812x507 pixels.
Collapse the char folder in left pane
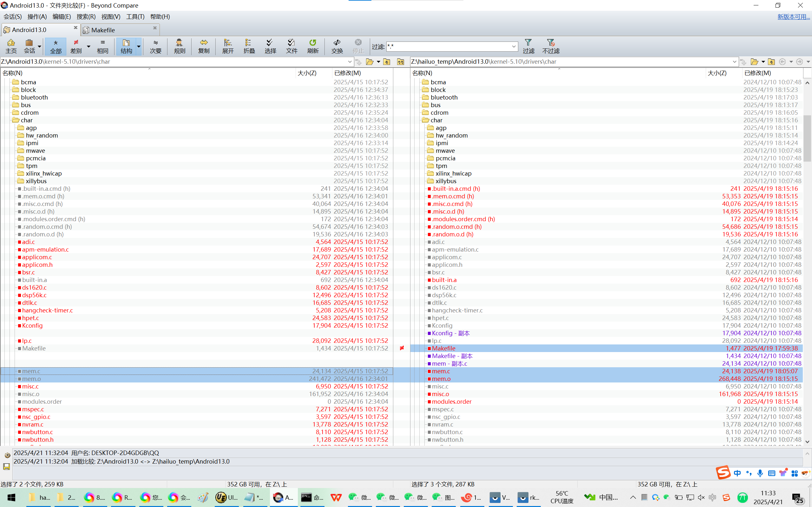[16, 120]
